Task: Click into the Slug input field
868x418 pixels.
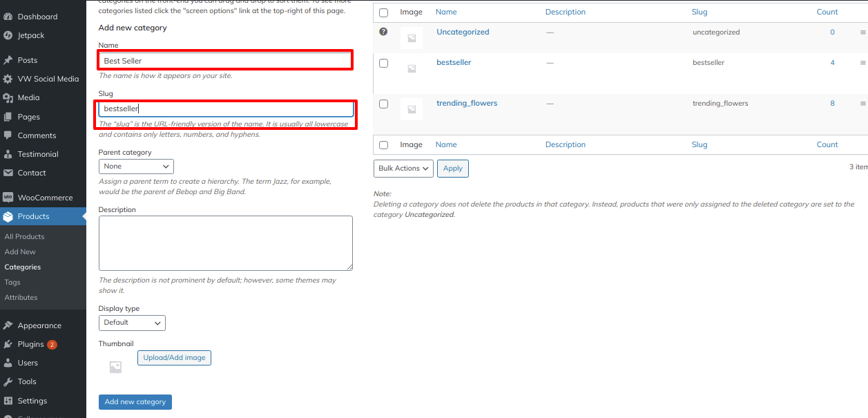Action: click(x=226, y=108)
